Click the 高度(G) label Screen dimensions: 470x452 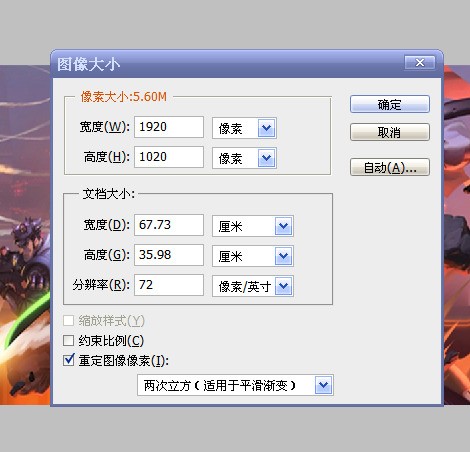coord(107,255)
